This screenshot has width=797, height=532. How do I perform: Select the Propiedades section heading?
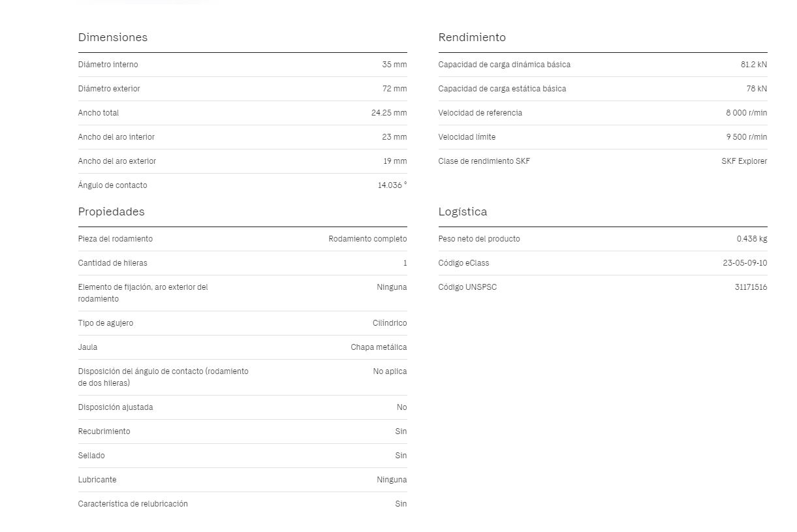pyautogui.click(x=112, y=211)
